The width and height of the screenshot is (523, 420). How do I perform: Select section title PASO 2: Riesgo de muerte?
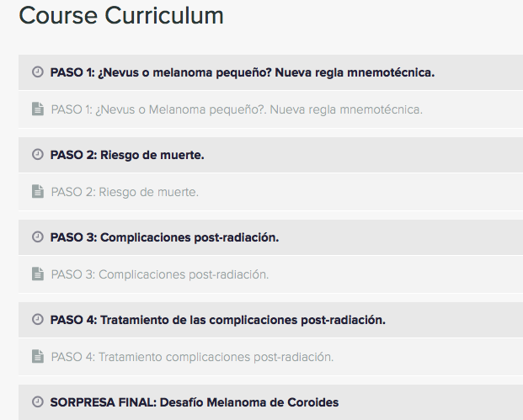[x=127, y=155]
